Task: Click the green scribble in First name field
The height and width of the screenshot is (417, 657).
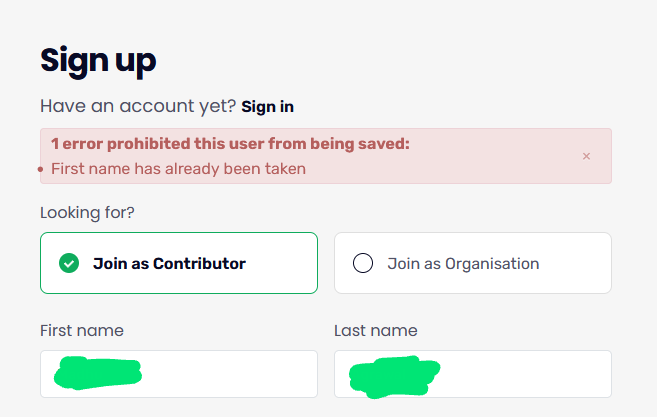Action: (x=97, y=374)
